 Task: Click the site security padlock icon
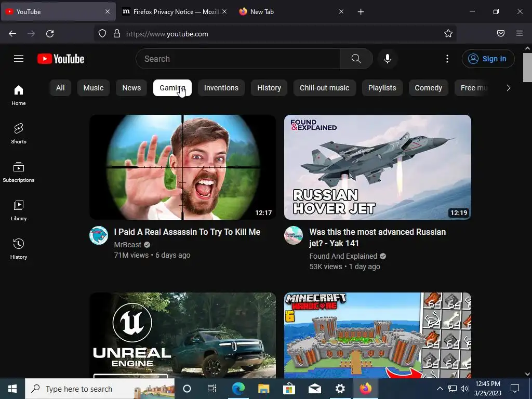117,34
